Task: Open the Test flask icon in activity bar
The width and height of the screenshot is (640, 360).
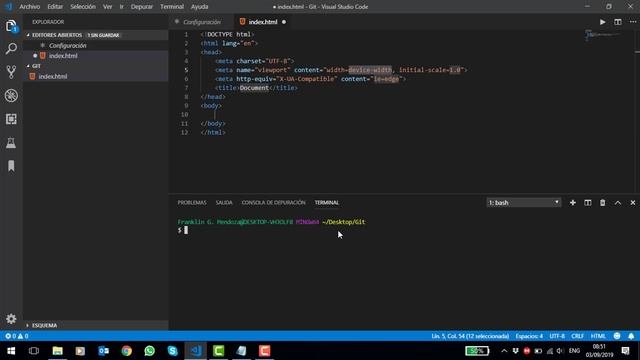Action: [11, 142]
